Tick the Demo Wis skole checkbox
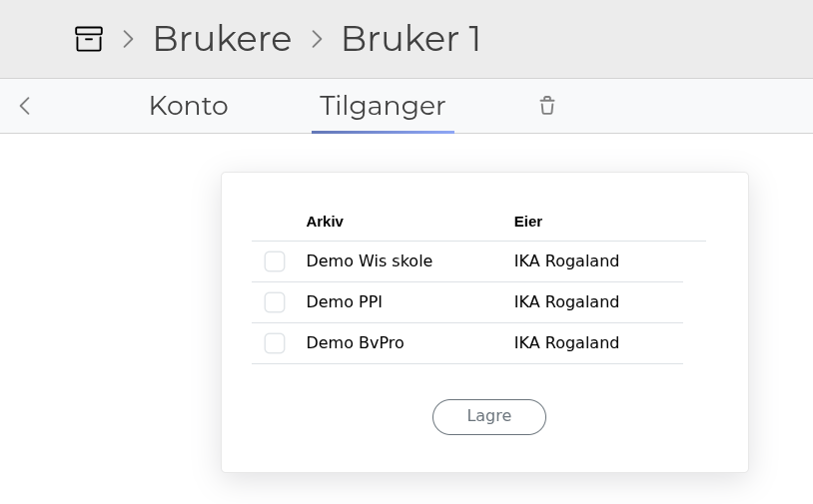Viewport: 813px width, 504px height. tap(275, 261)
